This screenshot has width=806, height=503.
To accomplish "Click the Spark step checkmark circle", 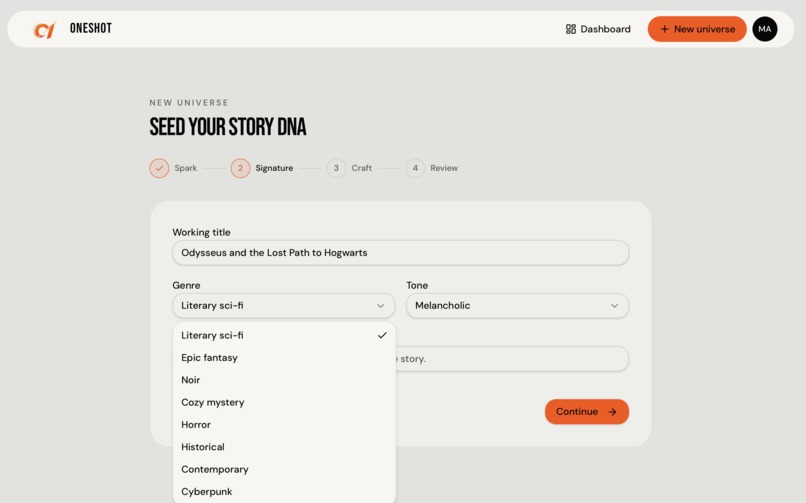I will 159,168.
